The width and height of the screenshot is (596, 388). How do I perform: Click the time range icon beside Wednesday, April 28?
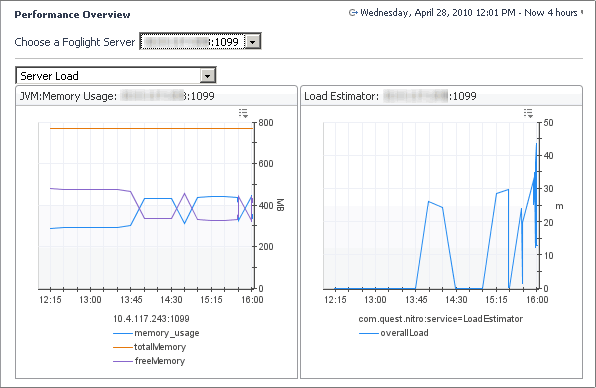coord(353,13)
